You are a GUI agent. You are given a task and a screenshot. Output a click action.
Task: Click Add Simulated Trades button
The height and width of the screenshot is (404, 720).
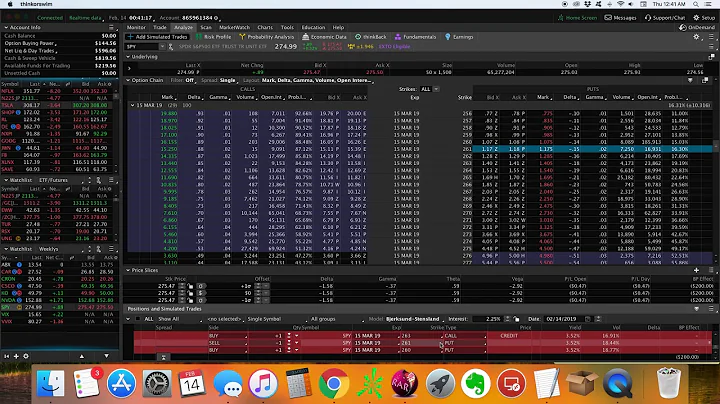158,37
